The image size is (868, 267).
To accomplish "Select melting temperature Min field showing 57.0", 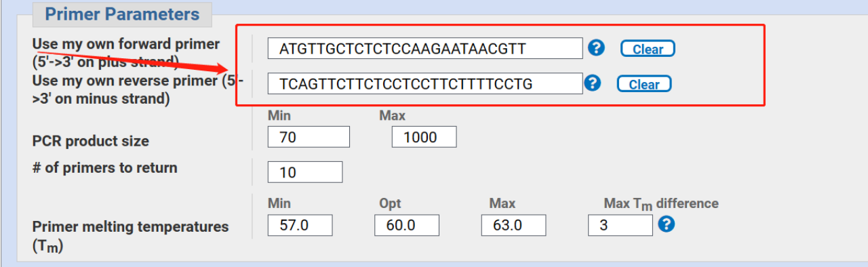I will (300, 226).
